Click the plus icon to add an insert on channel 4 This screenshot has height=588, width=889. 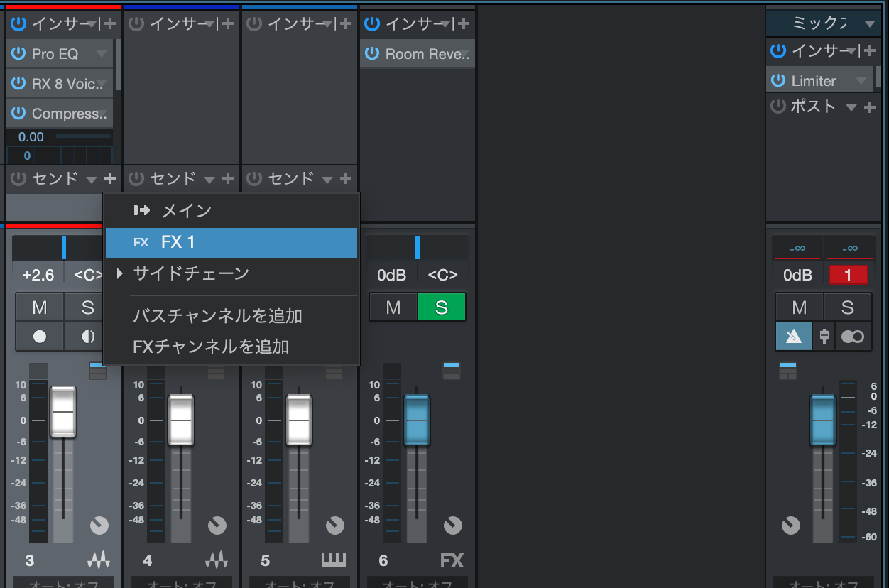click(229, 23)
